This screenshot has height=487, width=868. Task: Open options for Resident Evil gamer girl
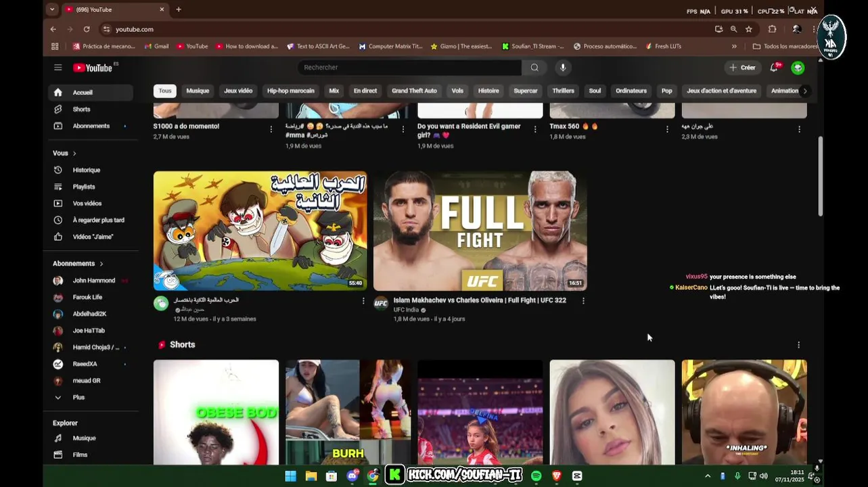(x=535, y=129)
